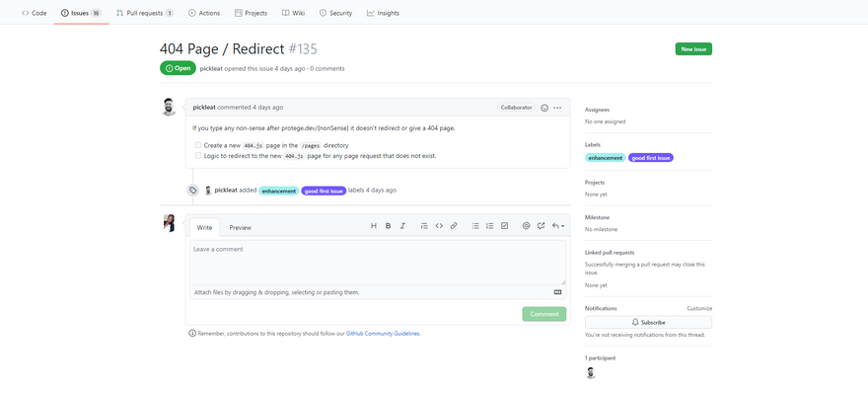Click inside the Leave a comment box
This screenshot has width=868, height=396.
pos(378,262)
